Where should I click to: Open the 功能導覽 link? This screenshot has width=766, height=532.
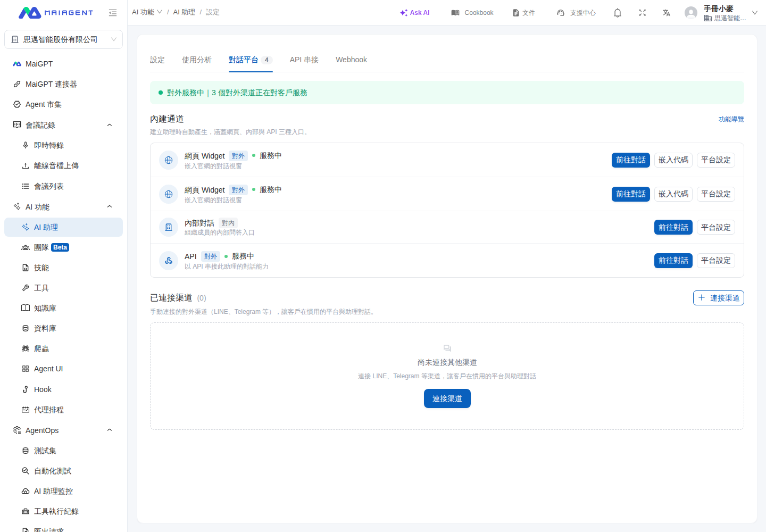(x=731, y=119)
